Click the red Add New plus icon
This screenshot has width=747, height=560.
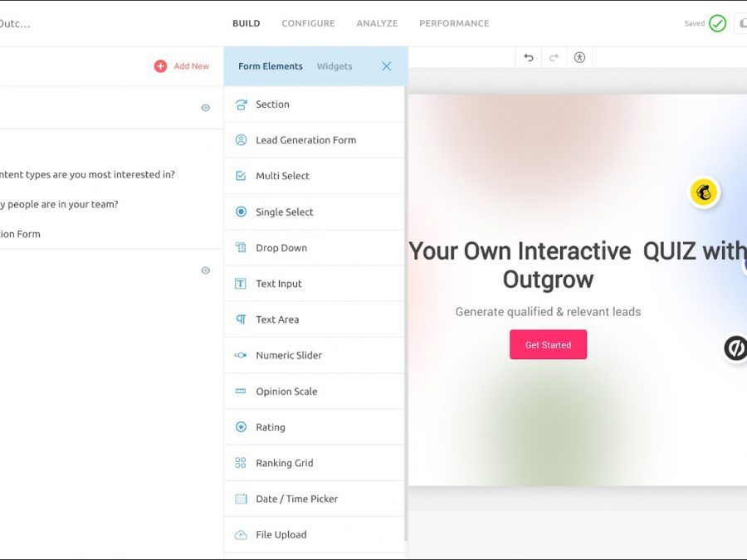(x=160, y=66)
